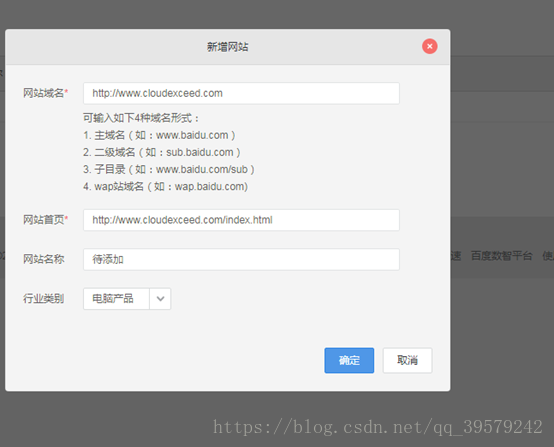Open the 电脑产品 industry combo box
Viewport: 554px width, 447px height.
pos(127,299)
